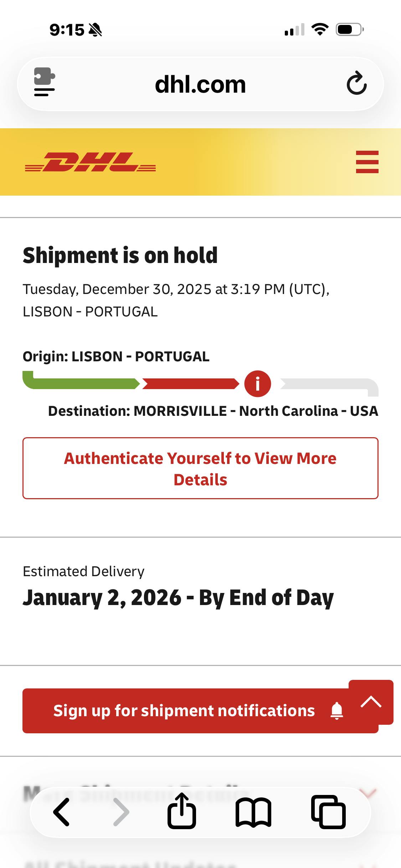Click the red info icon on tracker
401x868 pixels.
257,384
